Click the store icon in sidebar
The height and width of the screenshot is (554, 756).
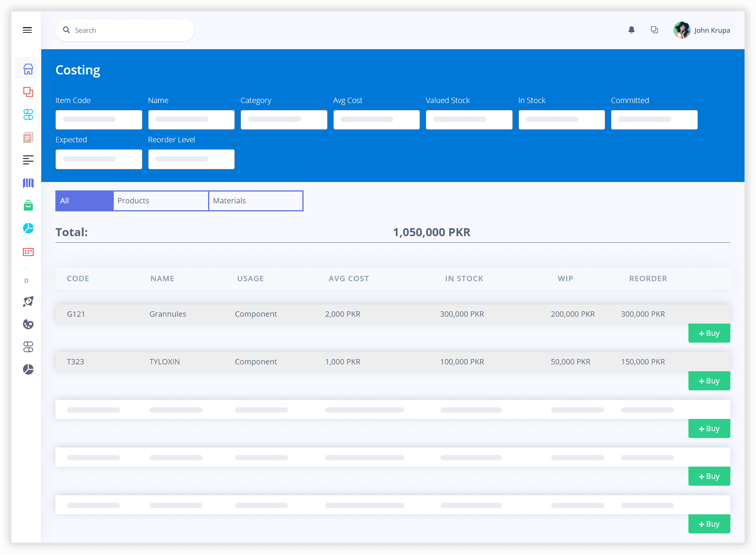pos(28,69)
